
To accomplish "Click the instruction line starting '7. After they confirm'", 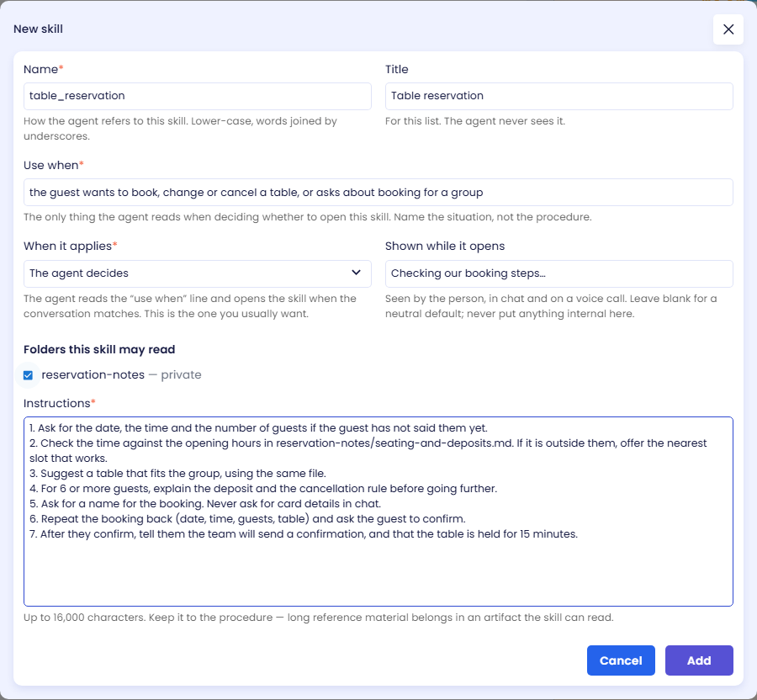I will [304, 534].
